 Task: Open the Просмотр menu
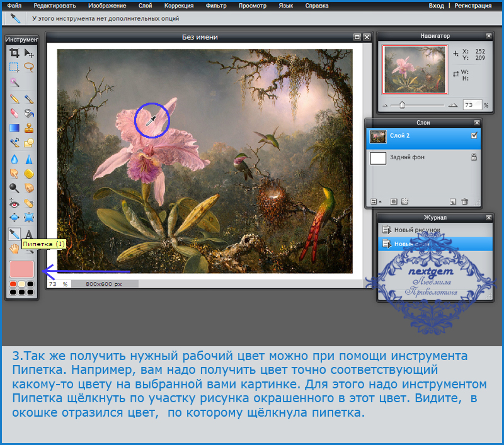pos(253,6)
